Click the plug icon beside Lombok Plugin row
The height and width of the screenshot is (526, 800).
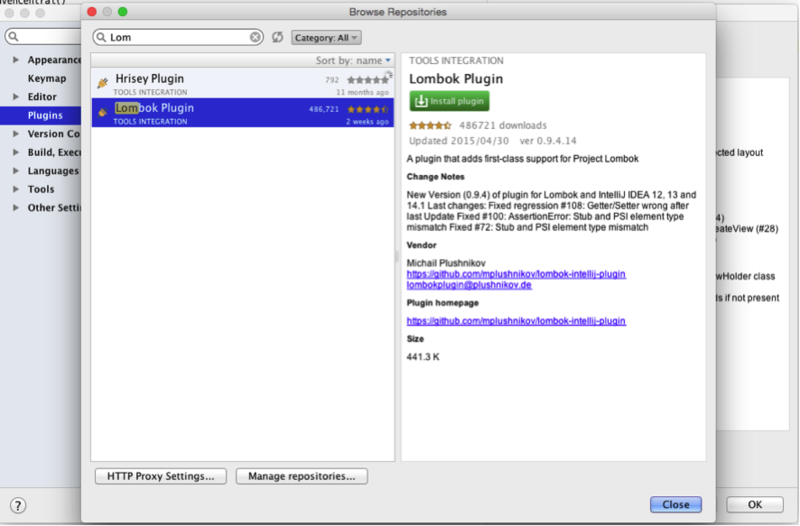[103, 112]
